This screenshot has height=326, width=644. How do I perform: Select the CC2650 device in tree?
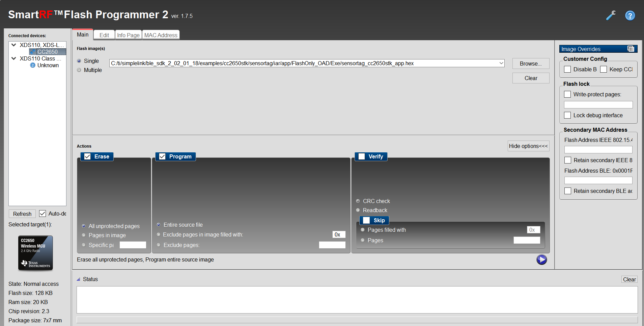(48, 52)
